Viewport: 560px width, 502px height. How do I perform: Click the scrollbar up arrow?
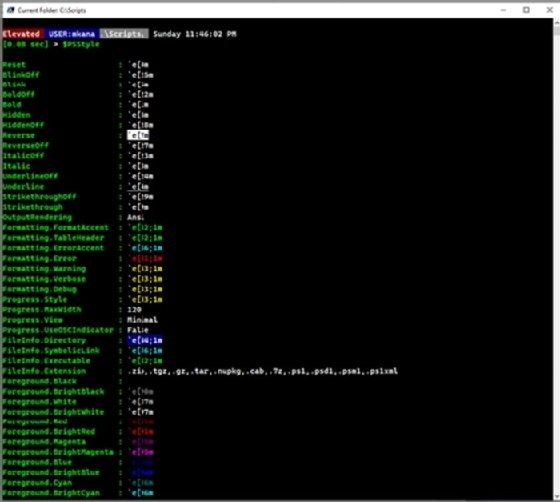[x=557, y=22]
